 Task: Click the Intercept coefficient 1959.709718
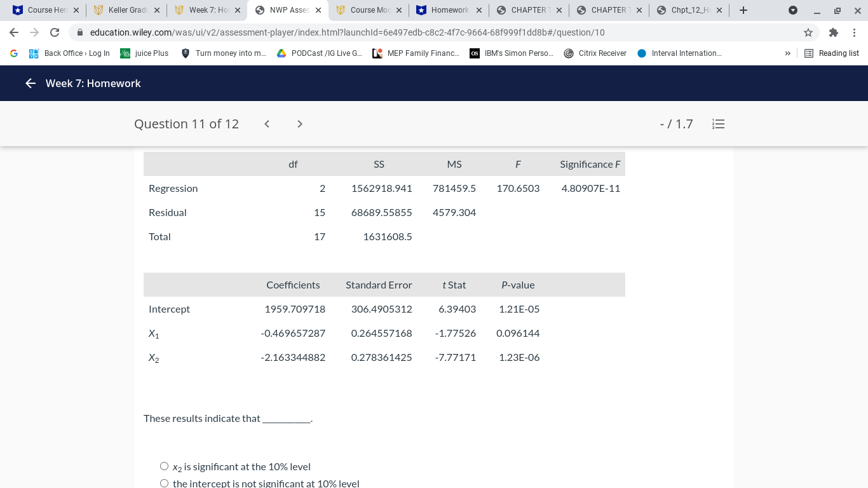click(x=295, y=309)
